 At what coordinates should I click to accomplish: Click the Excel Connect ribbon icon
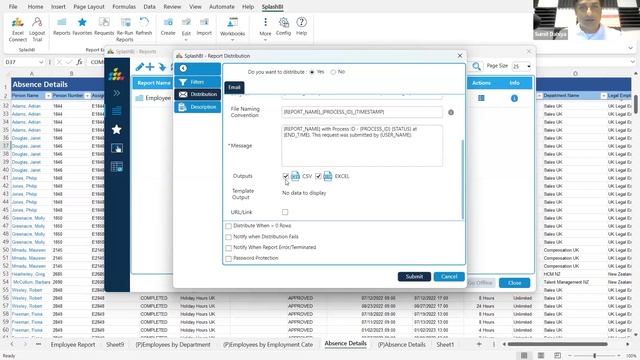(x=18, y=29)
